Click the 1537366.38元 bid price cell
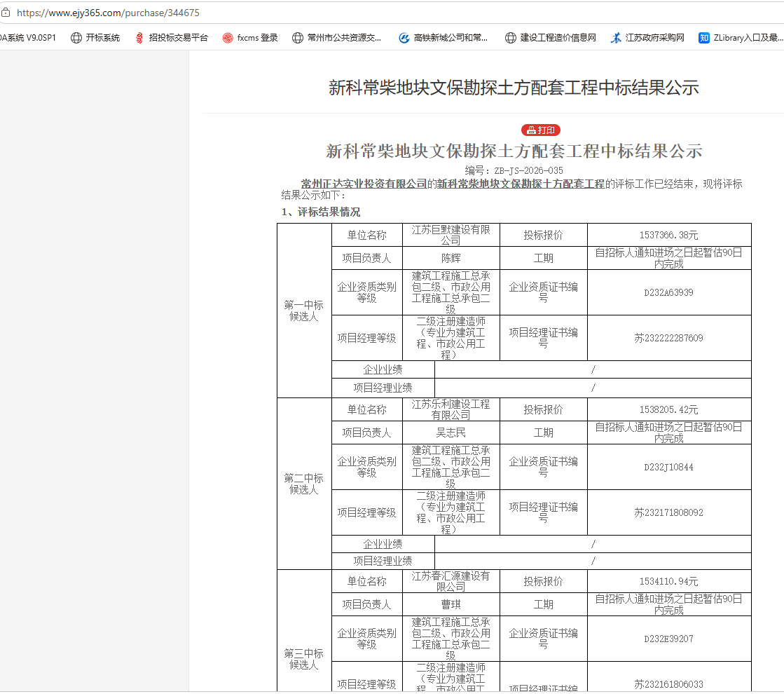Image resolution: width=784 pixels, height=694 pixels. click(x=669, y=235)
